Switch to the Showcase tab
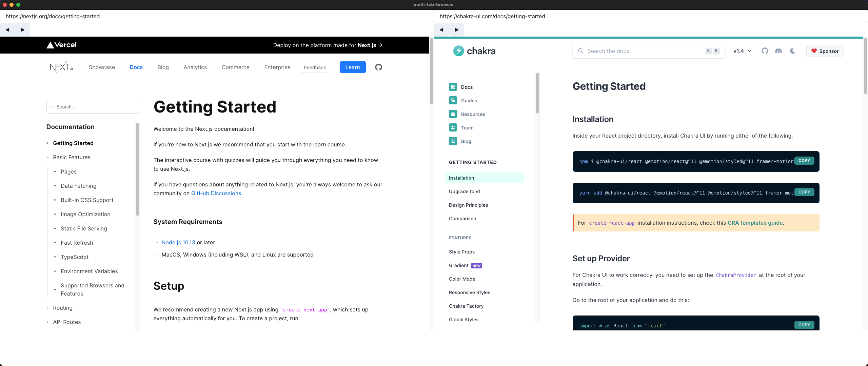Screen dimensions: 868x366 [102, 67]
